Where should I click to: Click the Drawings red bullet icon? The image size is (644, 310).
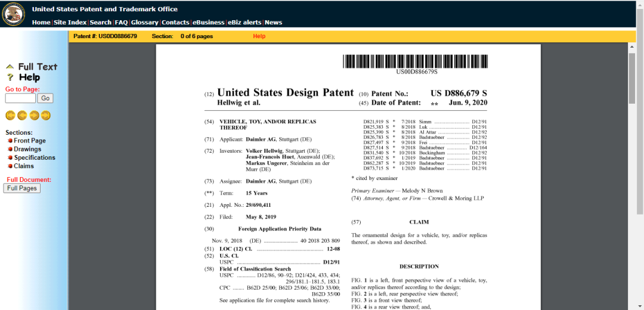(x=10, y=150)
